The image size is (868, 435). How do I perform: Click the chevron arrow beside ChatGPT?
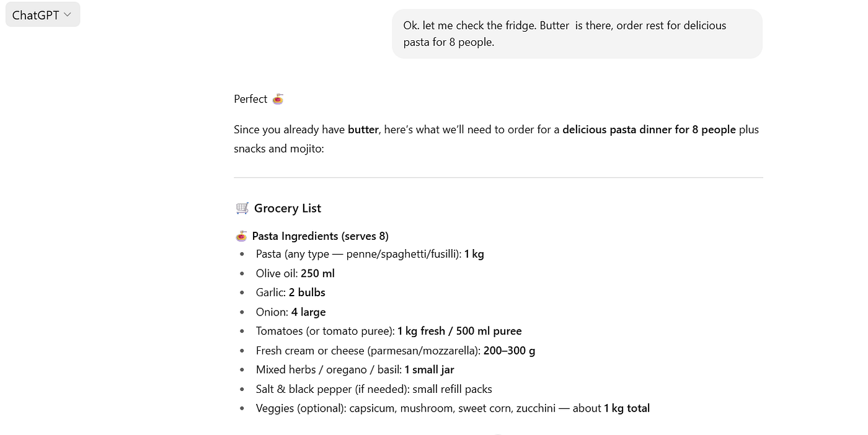click(68, 15)
